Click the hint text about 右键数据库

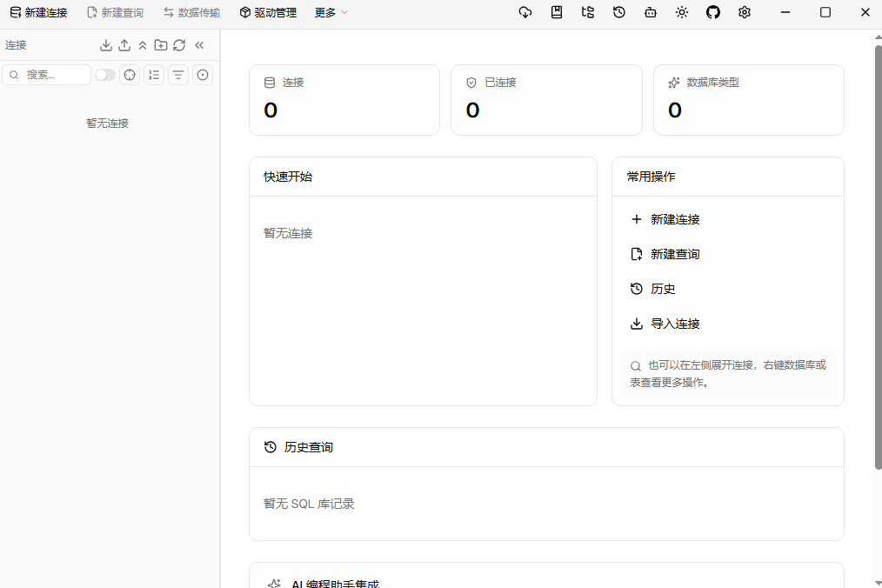click(x=728, y=374)
